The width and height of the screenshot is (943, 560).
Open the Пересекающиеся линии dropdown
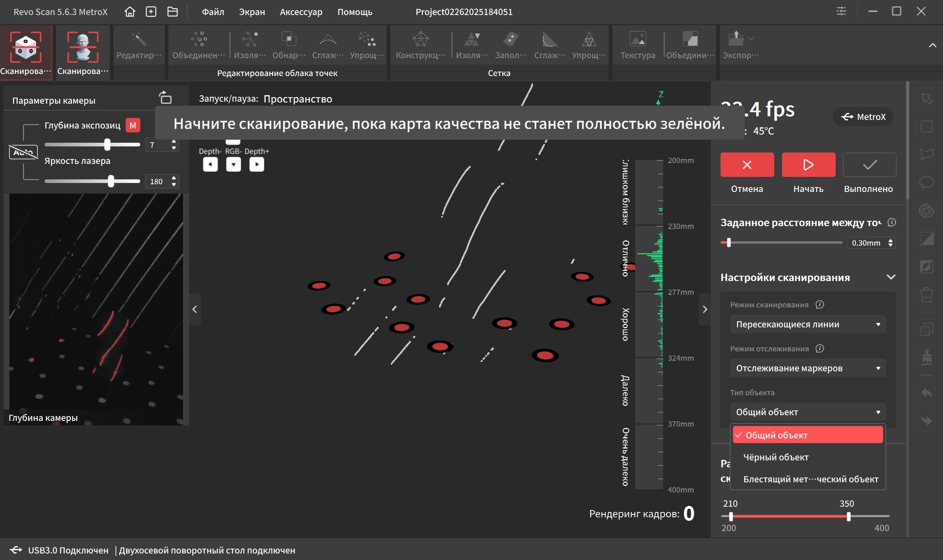coord(808,324)
